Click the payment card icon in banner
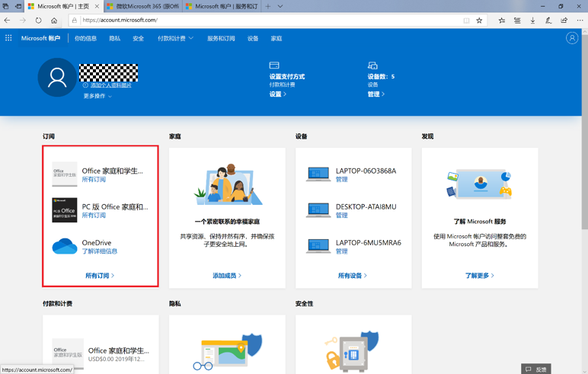This screenshot has width=588, height=374. coord(274,66)
